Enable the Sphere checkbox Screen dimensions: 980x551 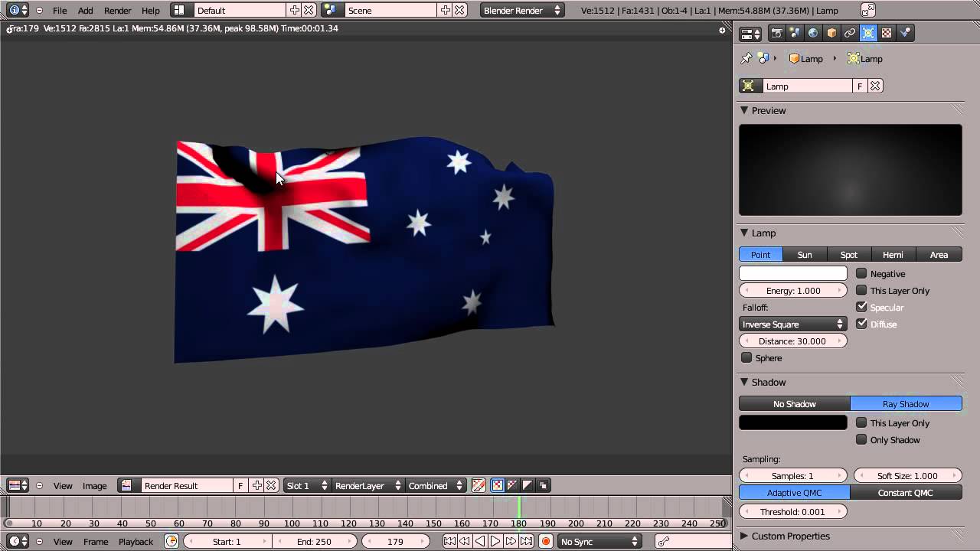(x=746, y=357)
